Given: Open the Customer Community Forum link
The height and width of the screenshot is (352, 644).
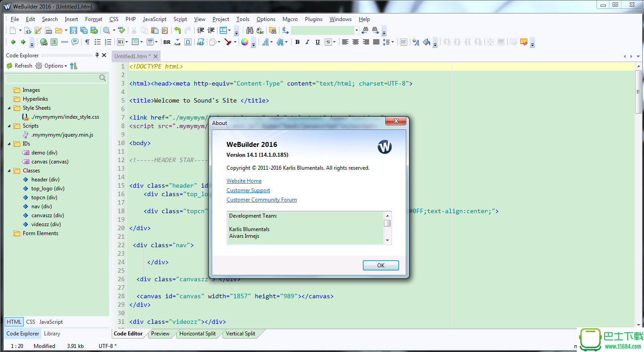Looking at the screenshot, I should pyautogui.click(x=261, y=200).
